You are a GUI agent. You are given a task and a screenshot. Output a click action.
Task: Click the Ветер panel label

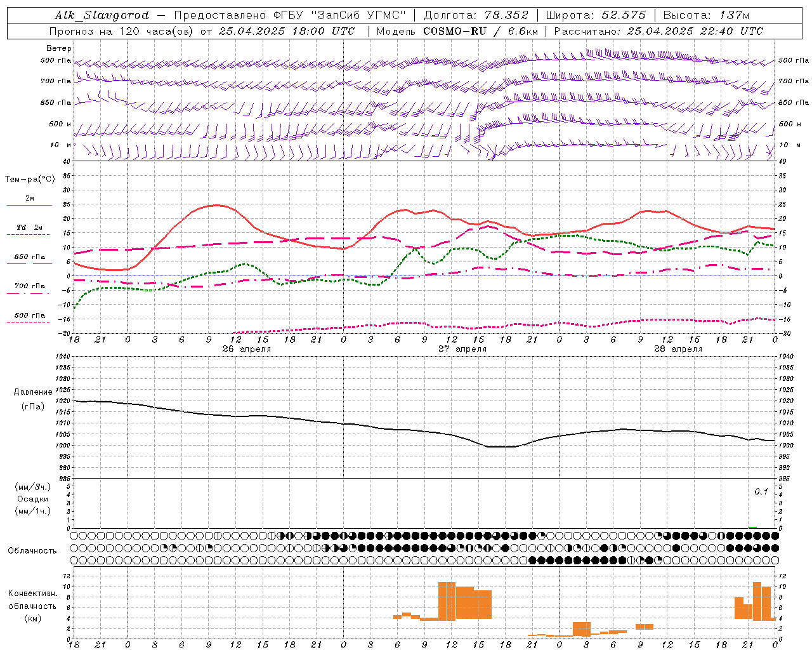coord(59,48)
